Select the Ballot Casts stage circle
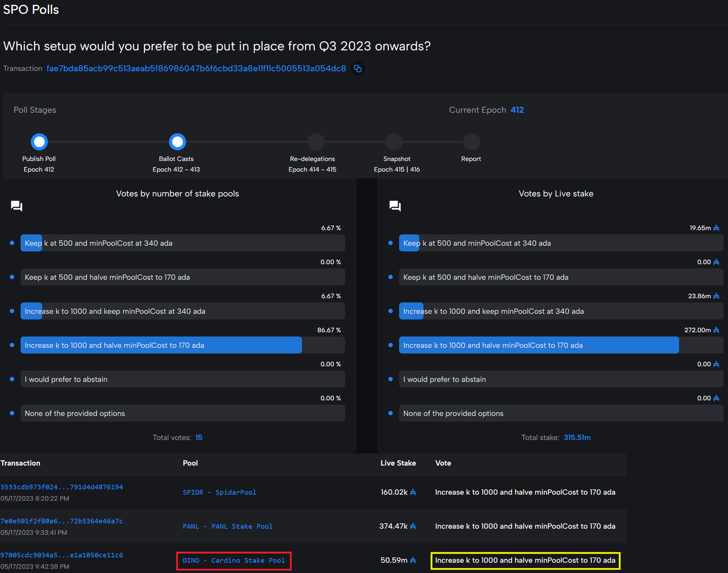 click(177, 142)
